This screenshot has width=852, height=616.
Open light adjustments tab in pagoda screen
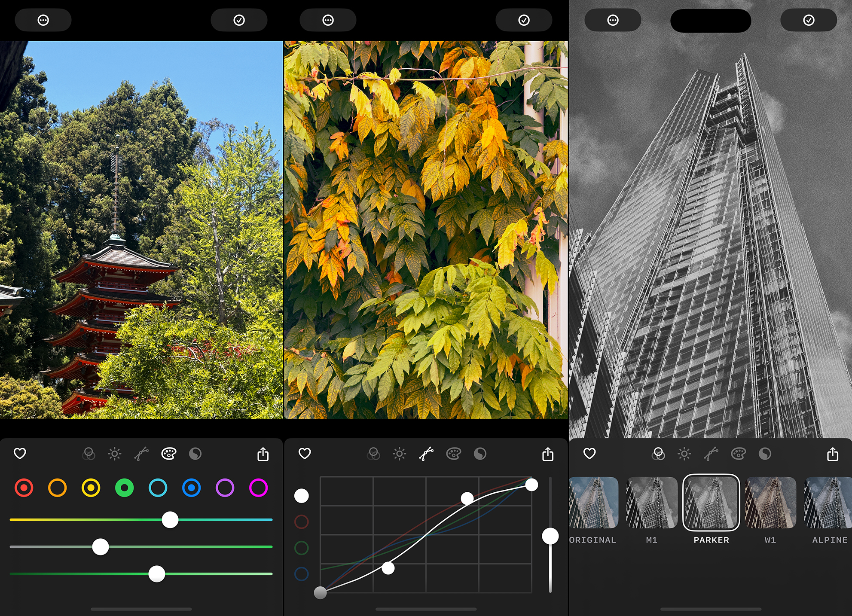(x=115, y=454)
